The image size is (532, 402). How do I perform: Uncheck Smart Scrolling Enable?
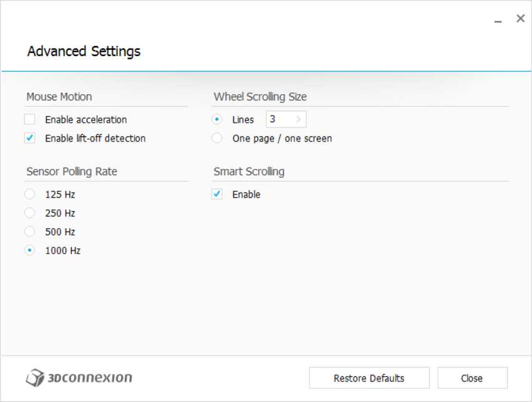(217, 194)
